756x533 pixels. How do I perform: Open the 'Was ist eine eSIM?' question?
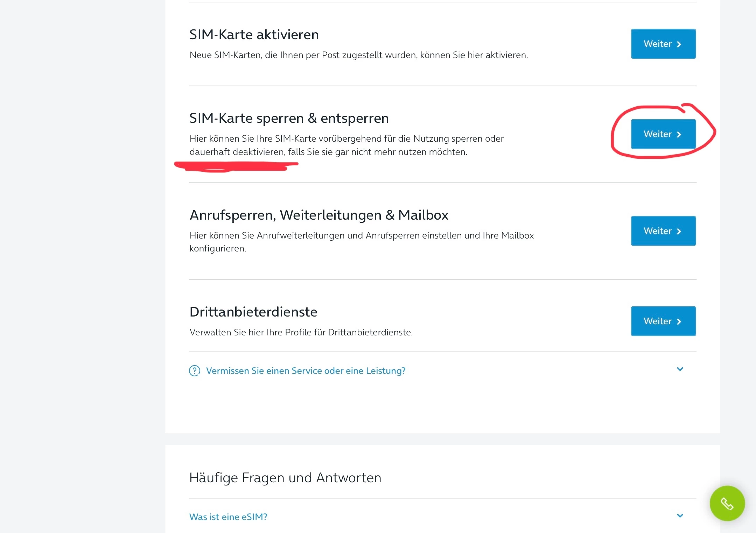tap(228, 517)
